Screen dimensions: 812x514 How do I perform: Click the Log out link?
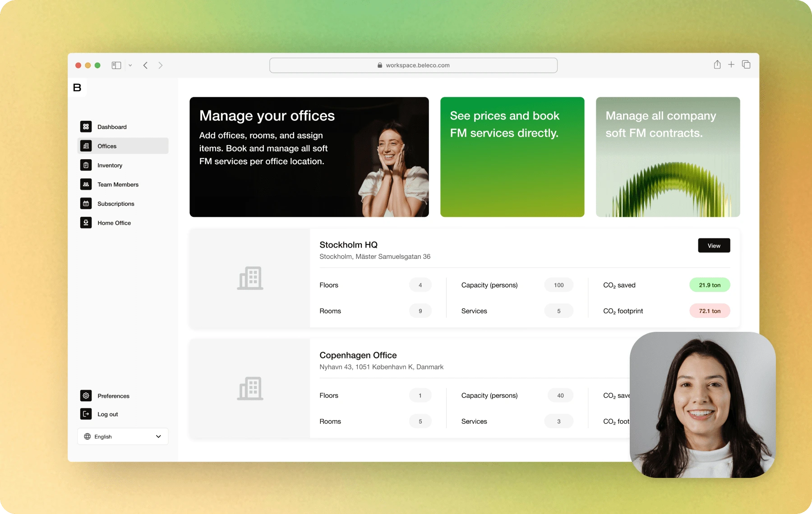[x=108, y=414]
